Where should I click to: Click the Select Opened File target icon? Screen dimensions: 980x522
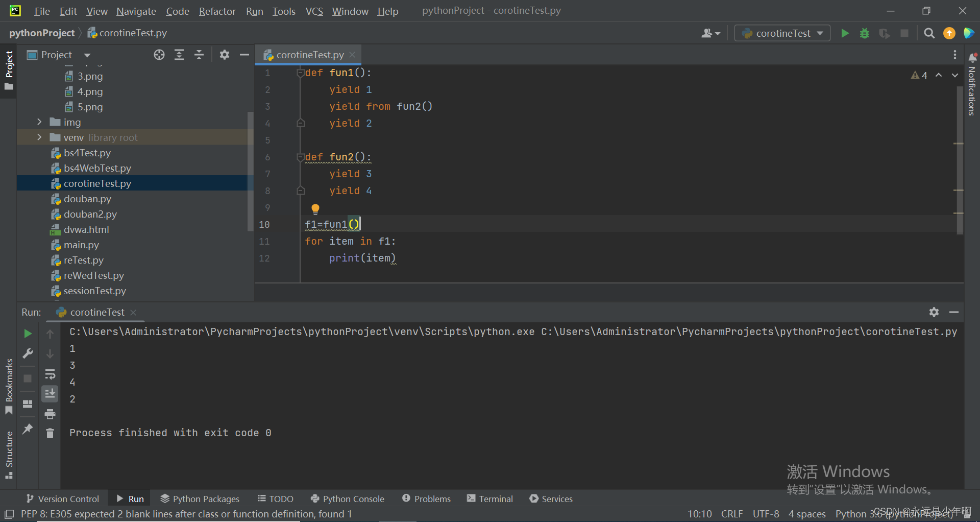159,55
